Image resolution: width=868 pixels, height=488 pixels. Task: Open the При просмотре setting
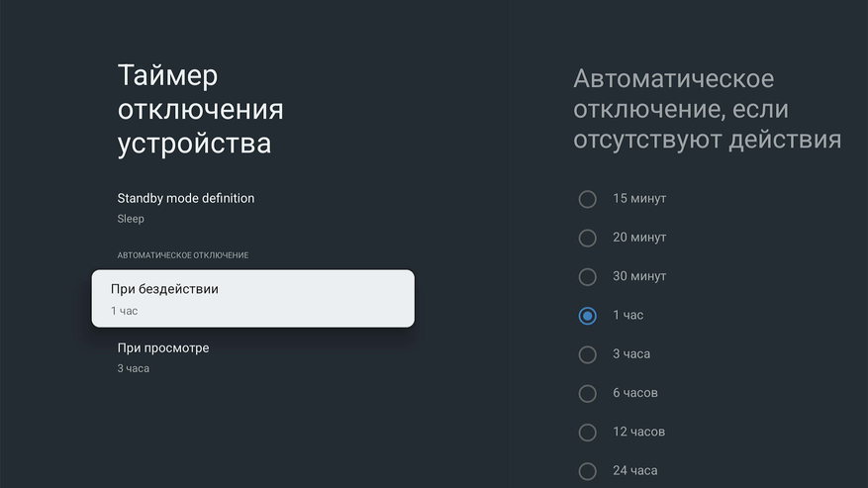(x=163, y=357)
